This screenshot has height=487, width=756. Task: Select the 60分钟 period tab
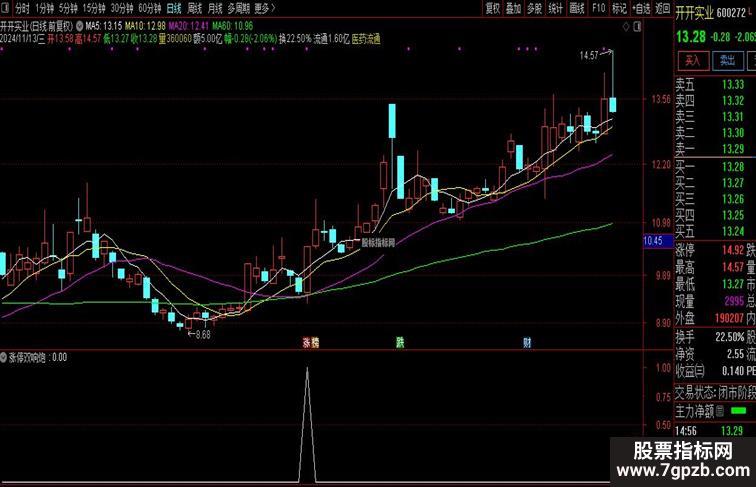(x=150, y=8)
